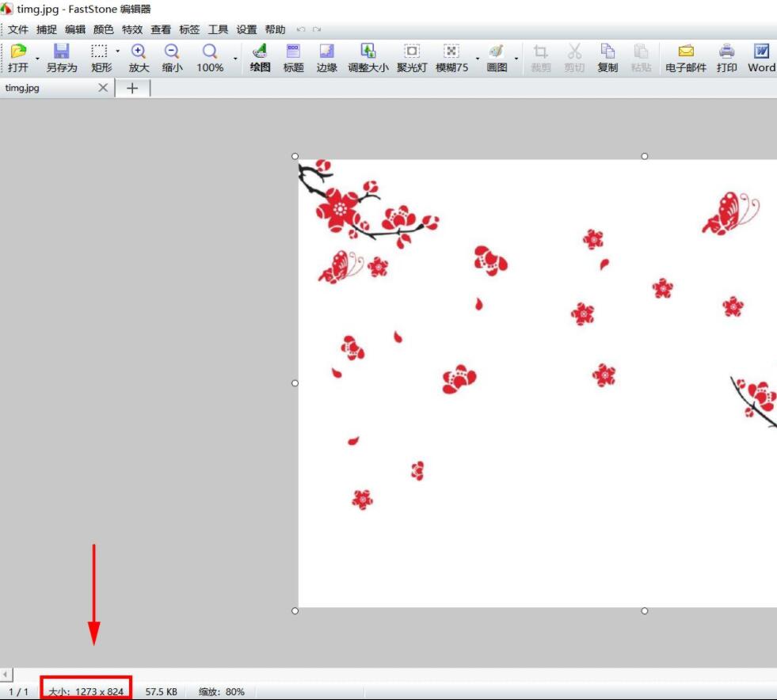
Task: Click the 1 / 1 page indicator
Action: coord(18,691)
